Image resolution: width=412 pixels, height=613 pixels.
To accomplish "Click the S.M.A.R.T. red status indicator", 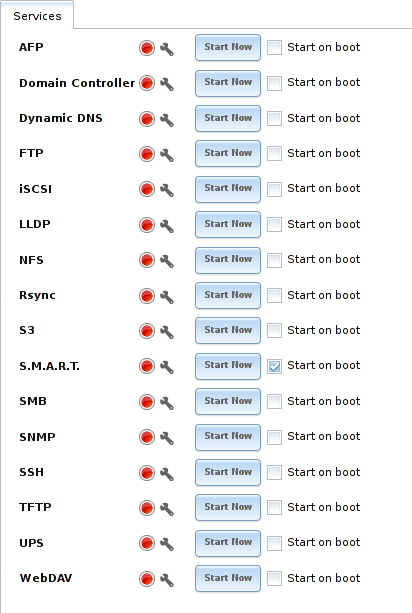I will click(147, 366).
